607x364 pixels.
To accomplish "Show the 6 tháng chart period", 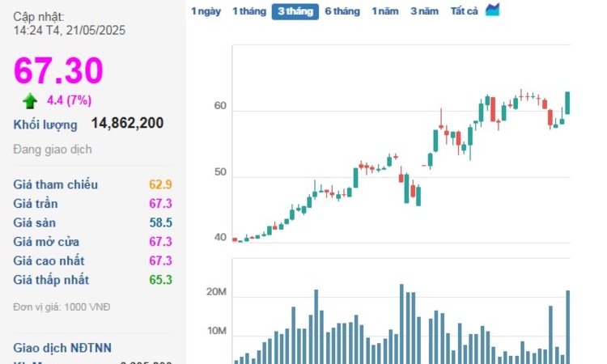I will tap(342, 11).
